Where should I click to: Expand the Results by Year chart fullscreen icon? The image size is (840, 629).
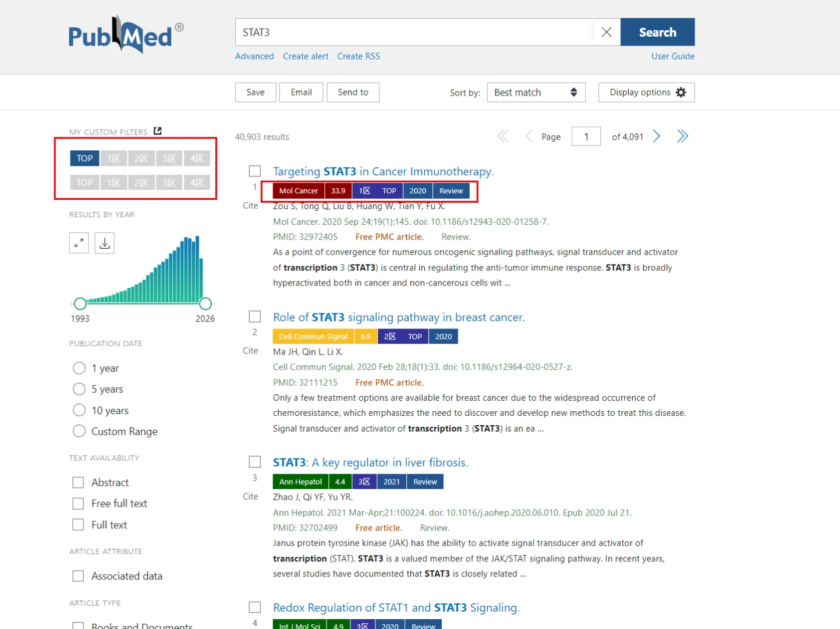point(79,243)
